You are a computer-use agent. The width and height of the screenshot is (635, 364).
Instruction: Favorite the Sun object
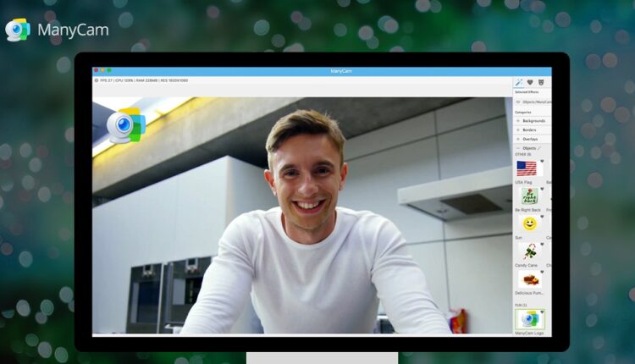[542, 217]
